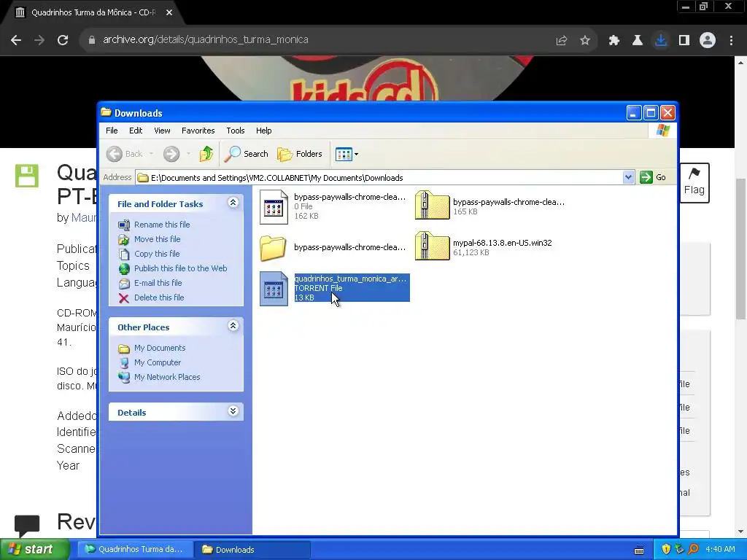Click Delete this file
The image size is (747, 560).
point(159,297)
